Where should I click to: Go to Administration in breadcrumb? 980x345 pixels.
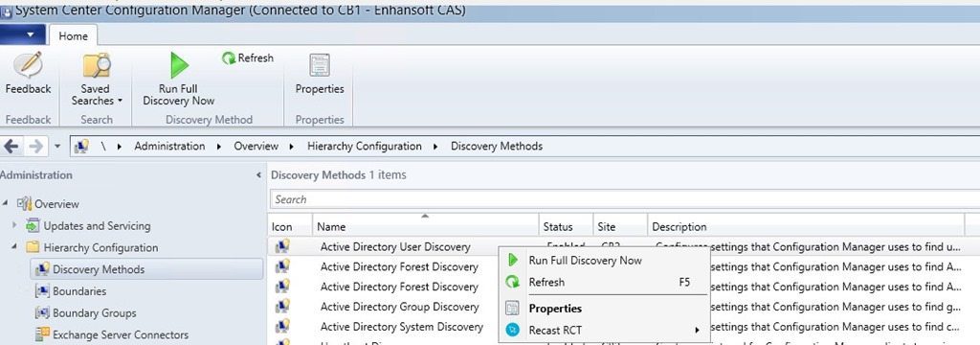tap(169, 146)
